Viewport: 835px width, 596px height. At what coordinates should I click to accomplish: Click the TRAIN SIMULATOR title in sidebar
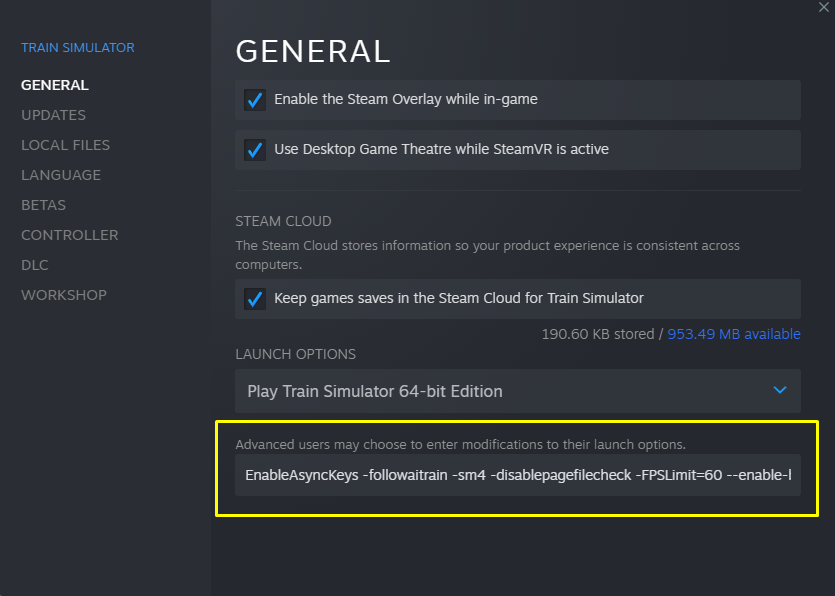78,48
